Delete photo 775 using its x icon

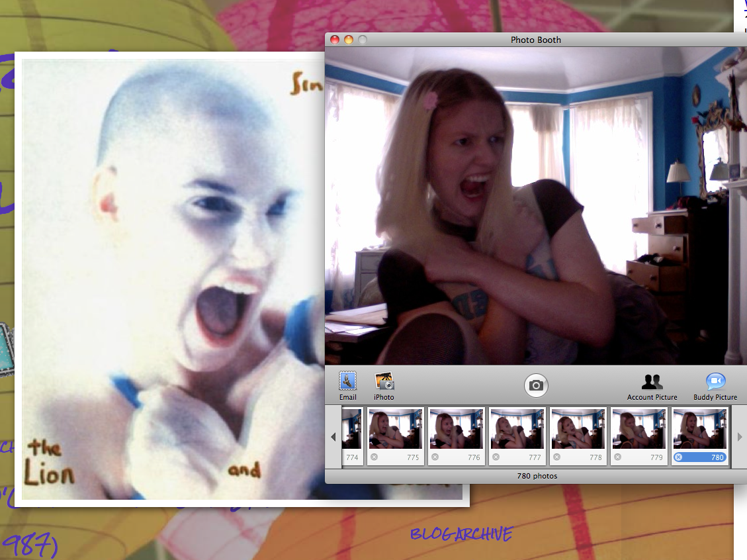(374, 457)
